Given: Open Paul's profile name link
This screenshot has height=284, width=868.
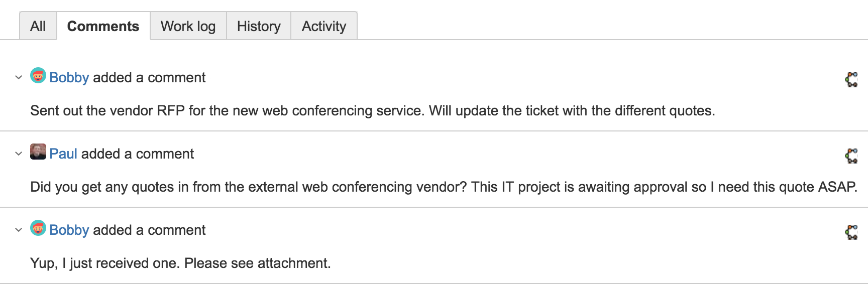Looking at the screenshot, I should [63, 154].
